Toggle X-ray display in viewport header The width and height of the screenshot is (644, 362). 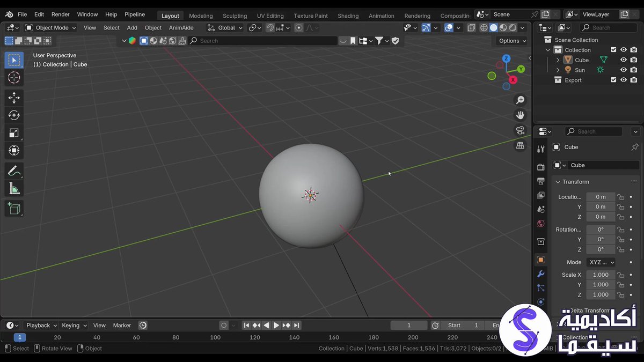click(471, 27)
